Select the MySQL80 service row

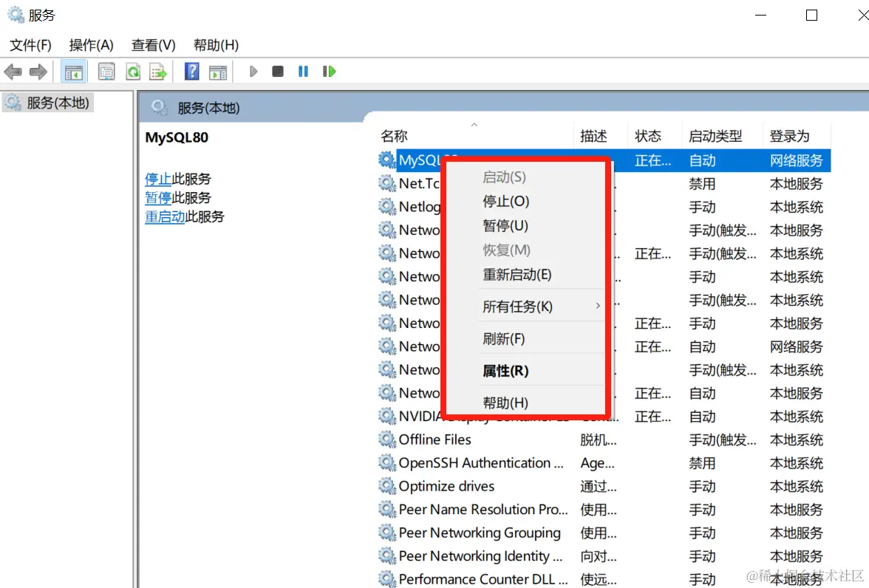point(604,160)
